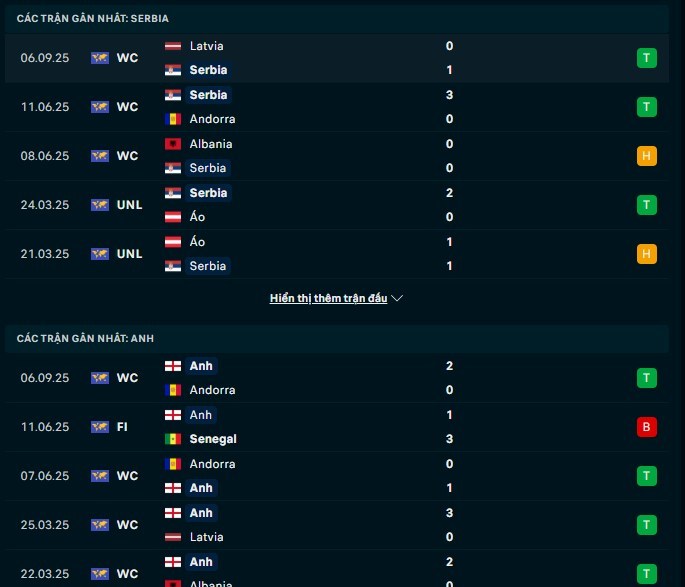Click the orange H badge for Albania vs Serbia
This screenshot has height=587, width=685.
647,156
